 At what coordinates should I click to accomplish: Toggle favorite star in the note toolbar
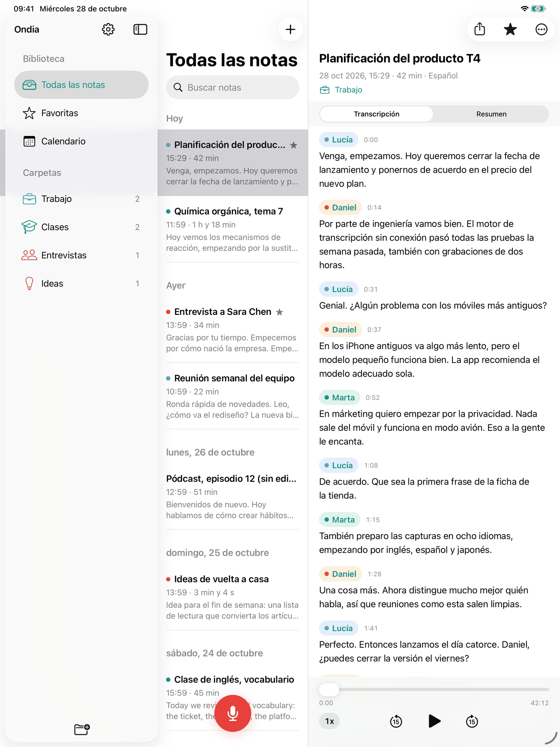pyautogui.click(x=510, y=29)
